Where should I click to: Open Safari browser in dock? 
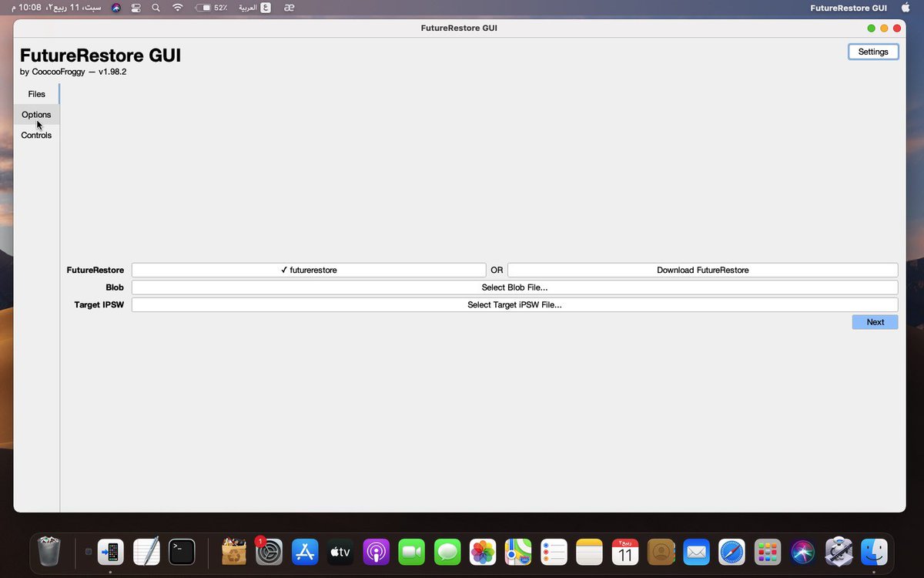tap(732, 552)
